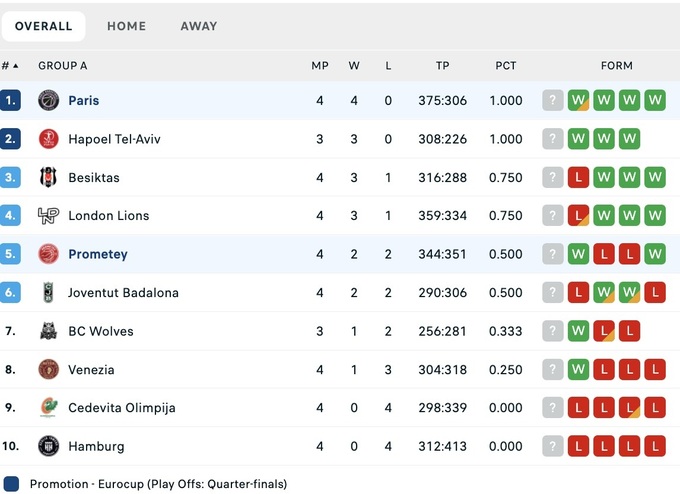
Task: Sort standings by the # rank column
Action: tap(9, 66)
